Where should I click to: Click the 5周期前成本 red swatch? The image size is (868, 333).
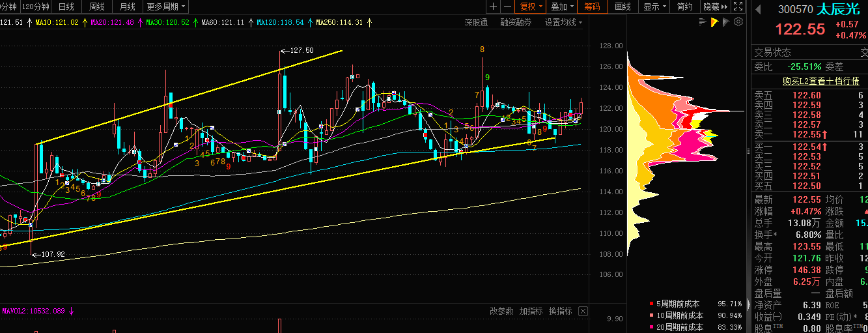coord(651,304)
